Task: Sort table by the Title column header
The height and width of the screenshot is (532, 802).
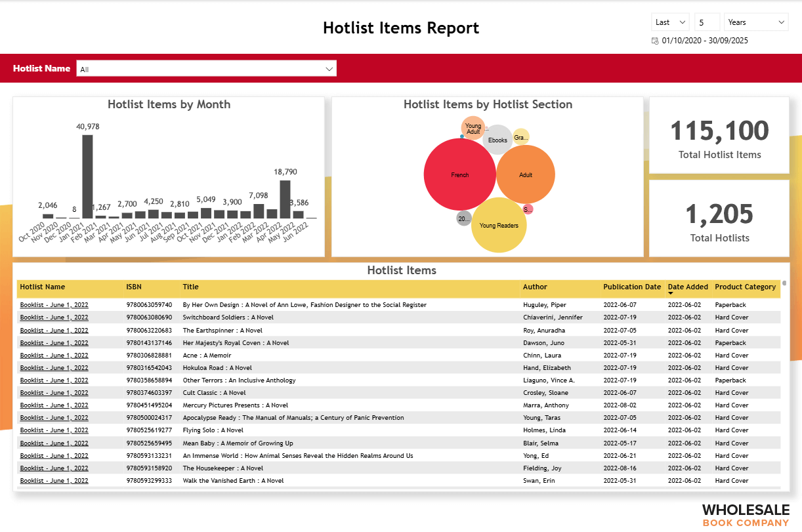Action: [191, 287]
